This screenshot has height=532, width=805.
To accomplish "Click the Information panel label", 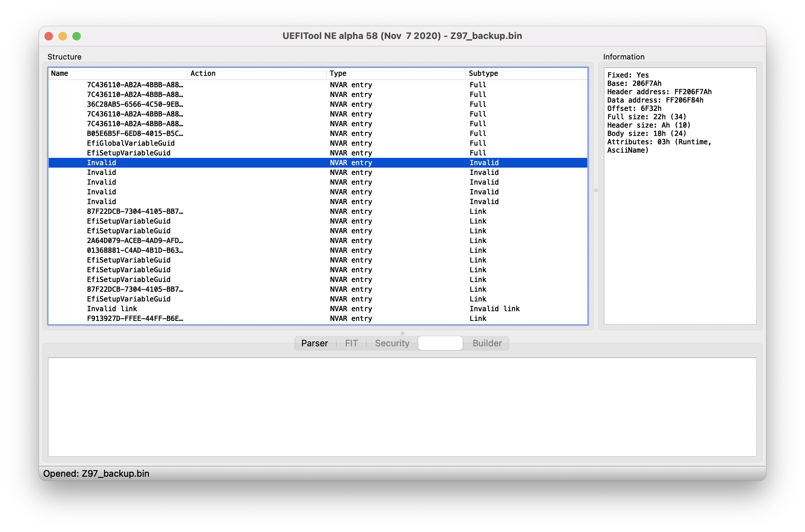I will pyautogui.click(x=624, y=57).
